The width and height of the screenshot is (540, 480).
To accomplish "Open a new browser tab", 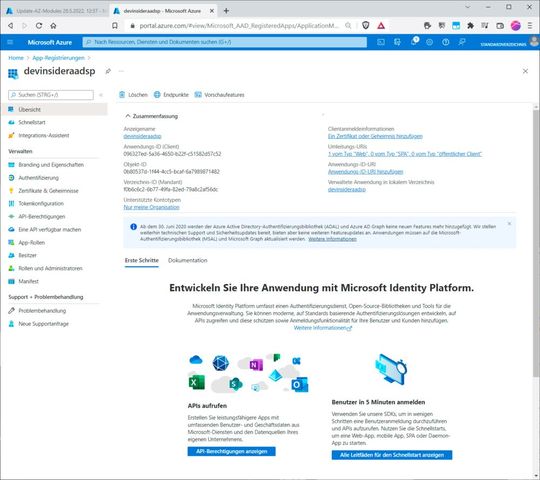I will point(226,11).
